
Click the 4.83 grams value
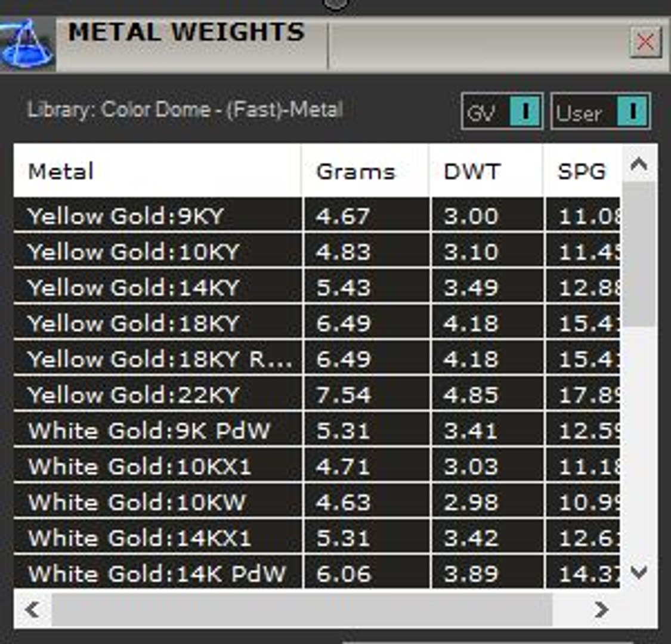click(x=343, y=252)
